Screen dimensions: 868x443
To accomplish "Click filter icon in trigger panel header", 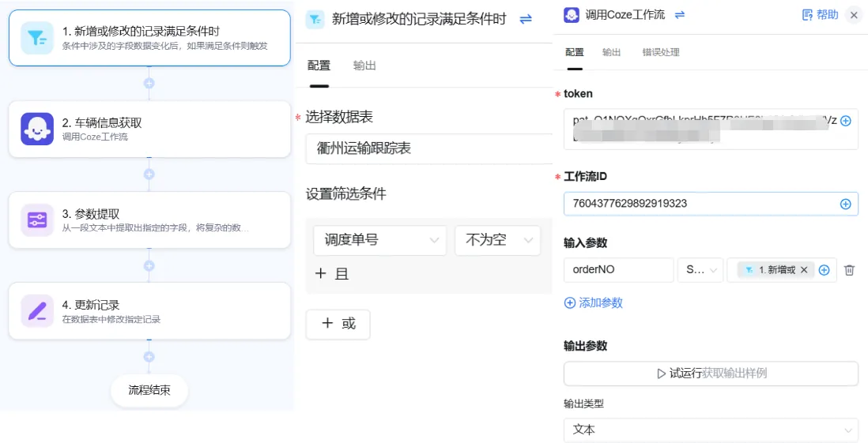I will (315, 20).
